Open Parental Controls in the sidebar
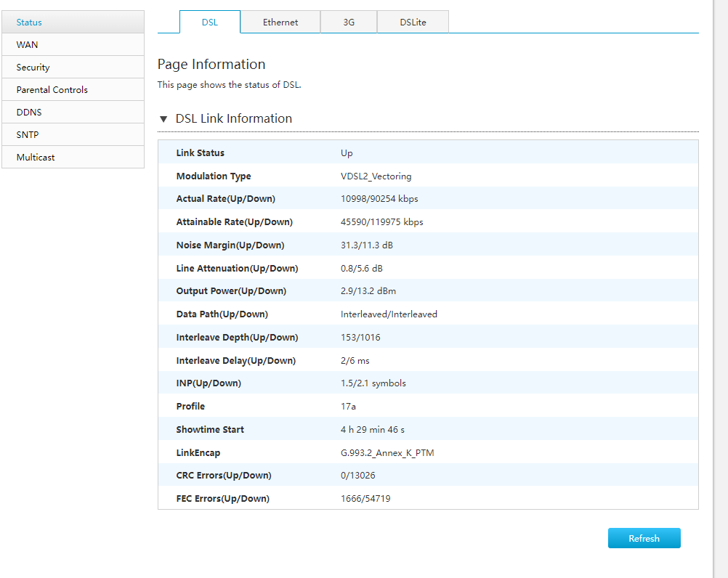The image size is (728, 578). pos(73,89)
